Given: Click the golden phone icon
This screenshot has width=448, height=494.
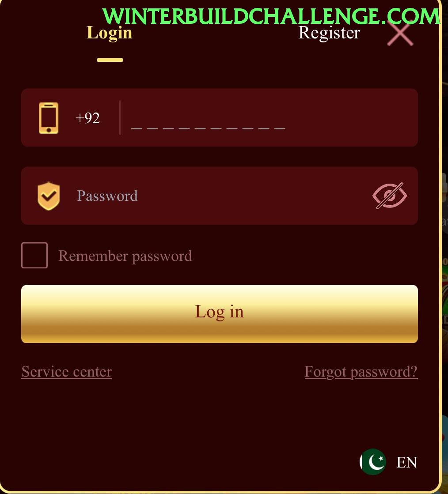Looking at the screenshot, I should click(49, 118).
